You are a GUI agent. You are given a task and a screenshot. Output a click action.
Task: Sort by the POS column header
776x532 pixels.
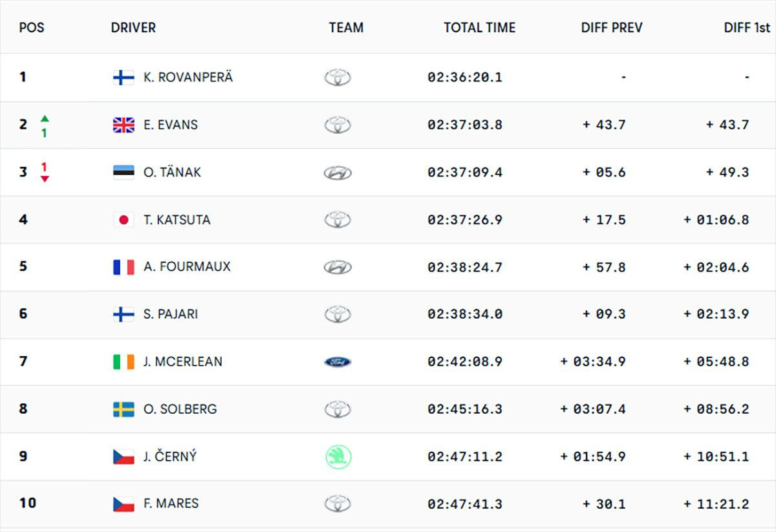point(32,28)
